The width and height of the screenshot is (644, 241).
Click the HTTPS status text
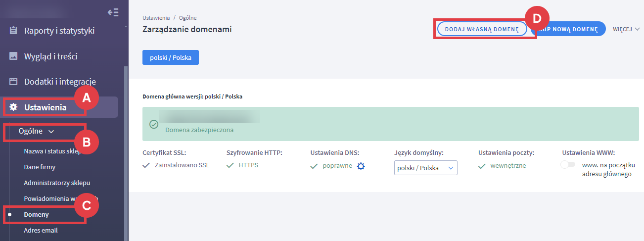248,165
